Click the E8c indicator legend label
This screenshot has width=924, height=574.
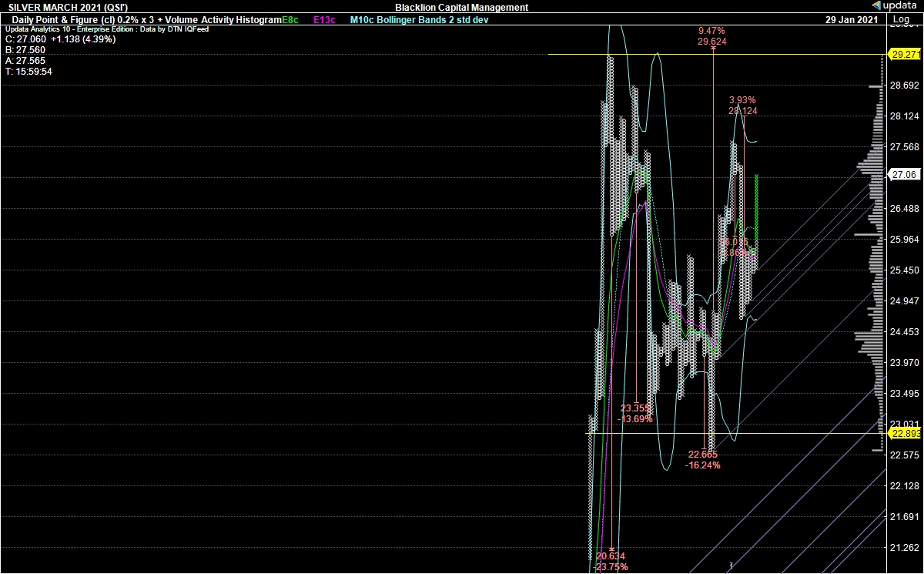[290, 19]
